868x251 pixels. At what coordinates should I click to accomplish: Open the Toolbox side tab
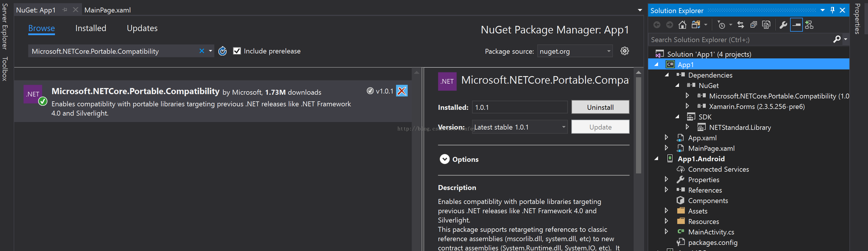click(5, 69)
